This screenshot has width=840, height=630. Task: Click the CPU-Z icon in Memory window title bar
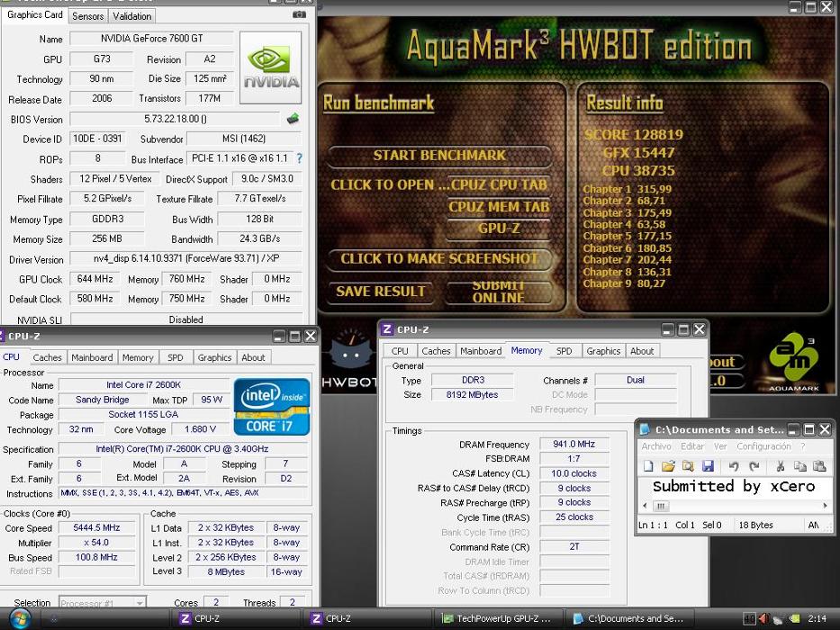coord(387,328)
